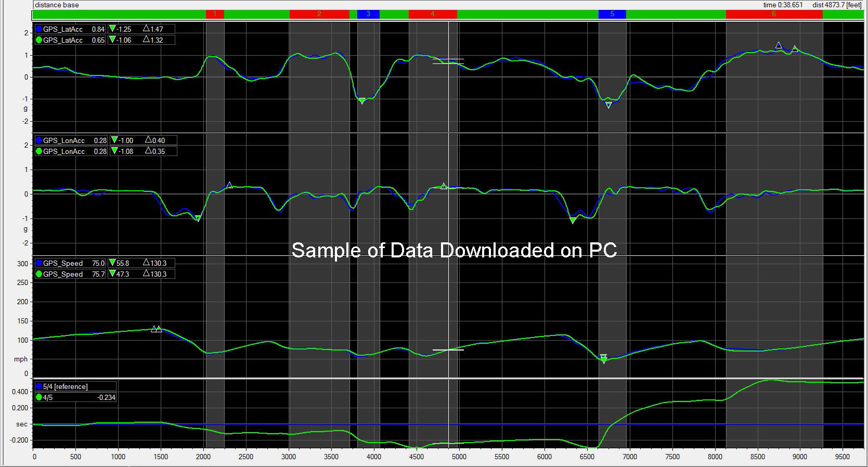Click the green min triangle beside -1.08

[x=114, y=151]
